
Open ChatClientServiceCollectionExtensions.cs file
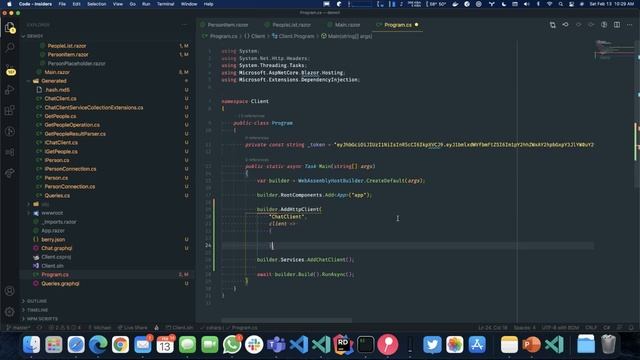[x=94, y=108]
